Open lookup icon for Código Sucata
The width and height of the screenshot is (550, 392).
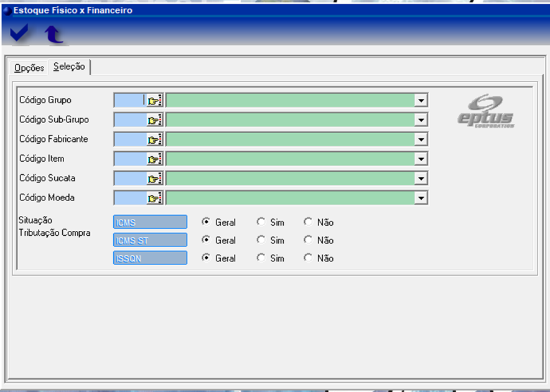[154, 179]
